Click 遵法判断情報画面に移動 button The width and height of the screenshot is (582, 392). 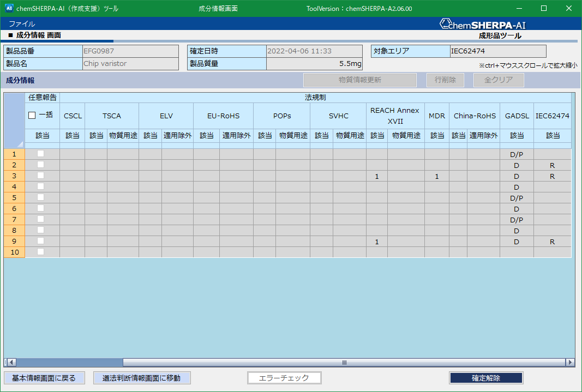pyautogui.click(x=142, y=378)
